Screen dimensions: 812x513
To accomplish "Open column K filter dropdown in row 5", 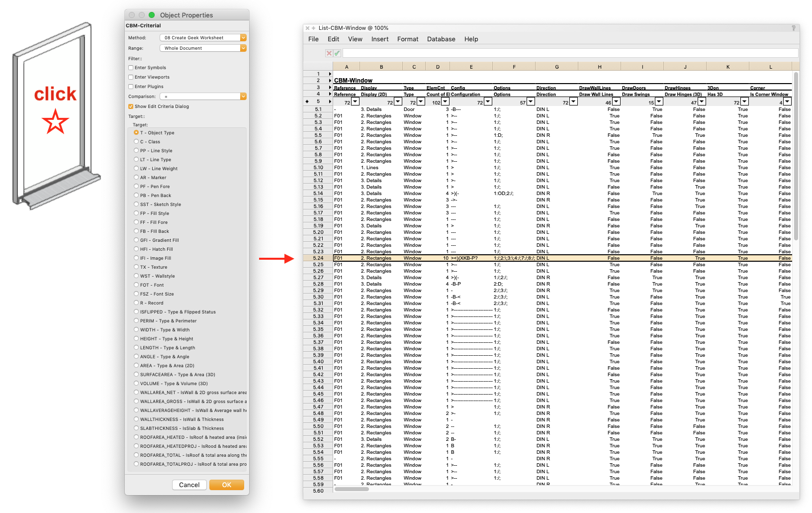I will [744, 102].
